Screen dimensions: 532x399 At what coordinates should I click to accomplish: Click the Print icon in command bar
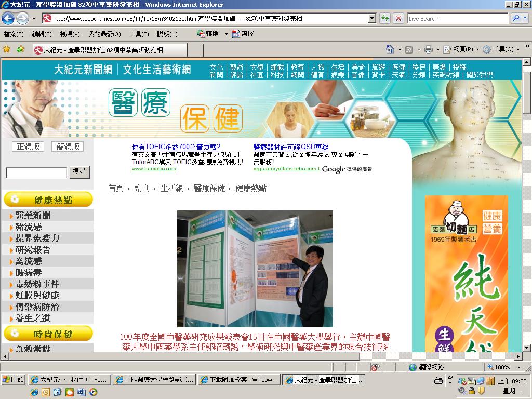tap(429, 49)
